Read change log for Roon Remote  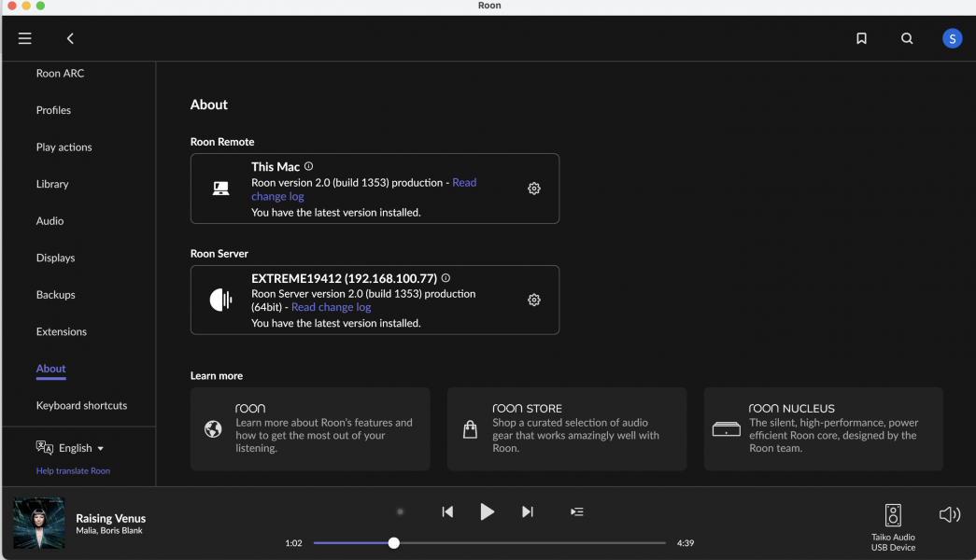[x=364, y=189]
